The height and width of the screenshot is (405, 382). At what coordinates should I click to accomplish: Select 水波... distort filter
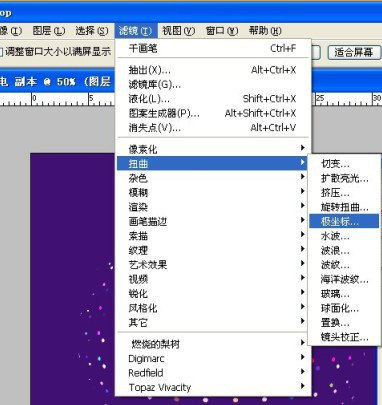point(344,236)
